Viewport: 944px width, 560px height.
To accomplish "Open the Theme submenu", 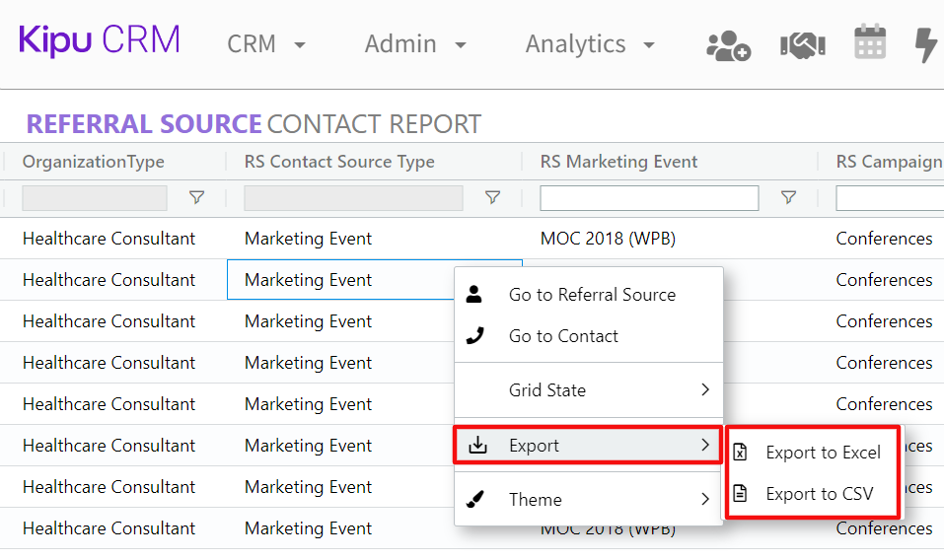I will [588, 500].
